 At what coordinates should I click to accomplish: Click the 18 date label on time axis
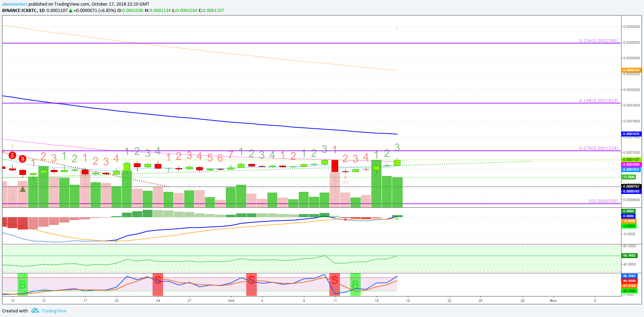(408, 301)
